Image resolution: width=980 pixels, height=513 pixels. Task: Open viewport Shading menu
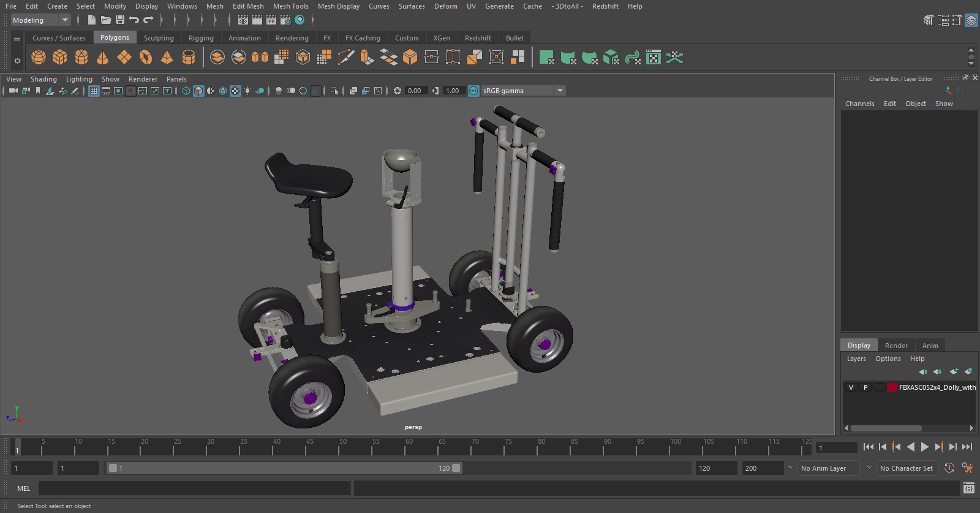43,79
